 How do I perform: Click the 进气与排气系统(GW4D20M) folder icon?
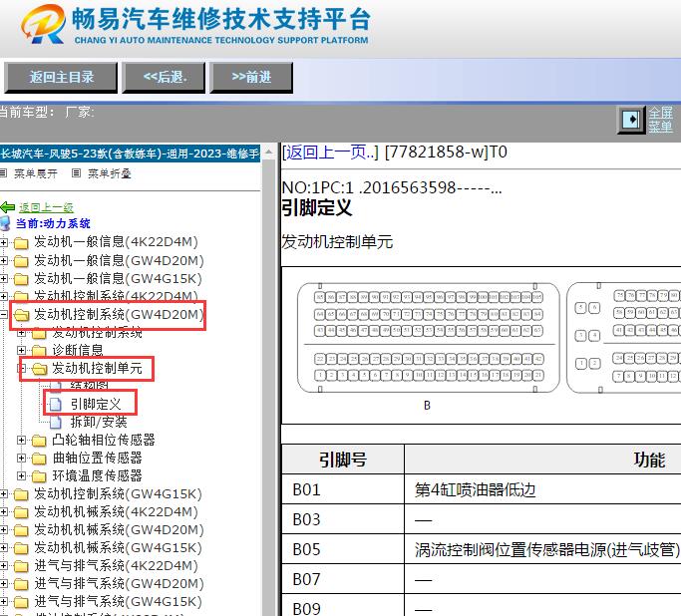click(21, 584)
